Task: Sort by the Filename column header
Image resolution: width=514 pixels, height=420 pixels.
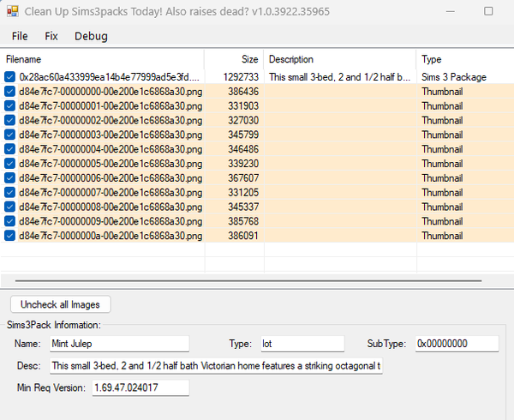Action: (102, 59)
